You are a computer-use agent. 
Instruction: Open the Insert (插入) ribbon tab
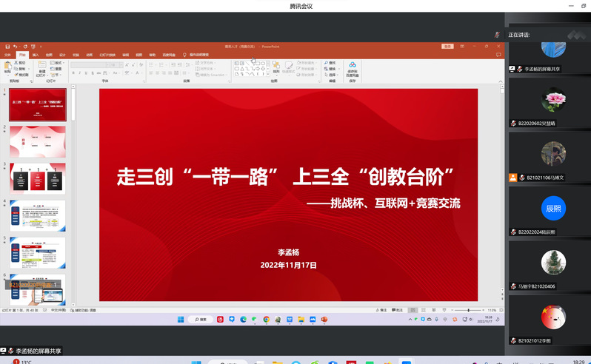35,55
